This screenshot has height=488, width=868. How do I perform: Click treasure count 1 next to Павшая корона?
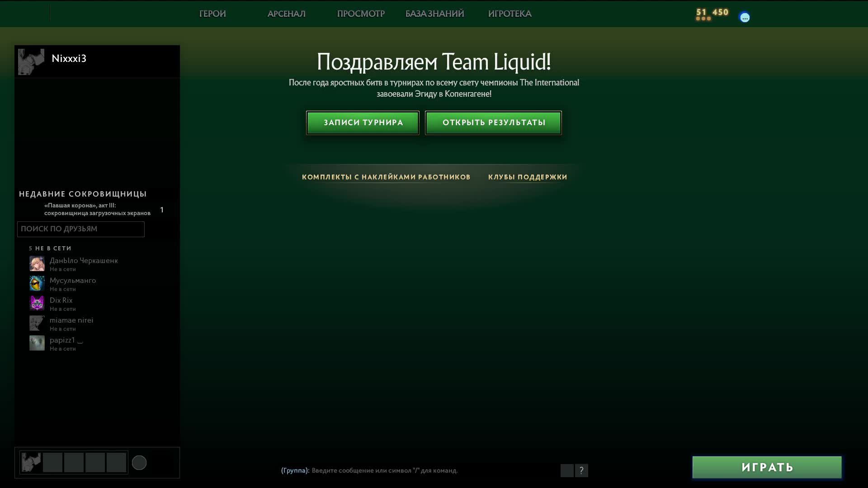162,210
